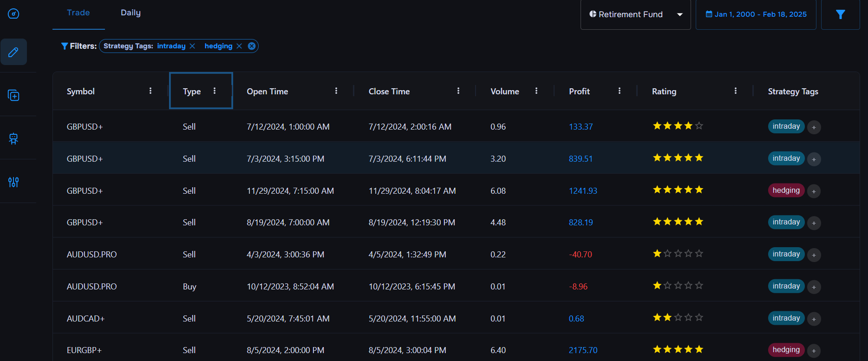This screenshot has width=868, height=361.
Task: Click close time 7/3/2024, 6:11:44 PM
Action: [x=407, y=159]
